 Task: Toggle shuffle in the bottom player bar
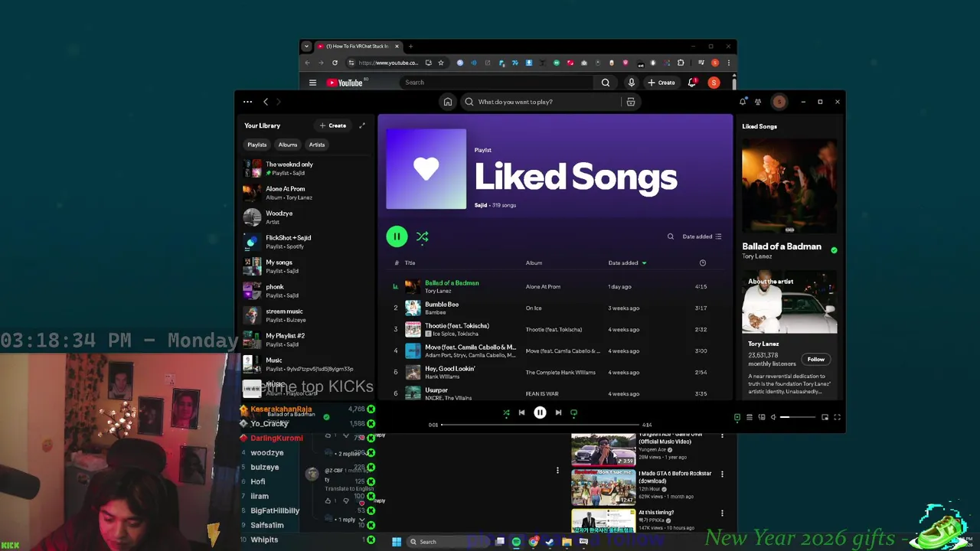506,412
